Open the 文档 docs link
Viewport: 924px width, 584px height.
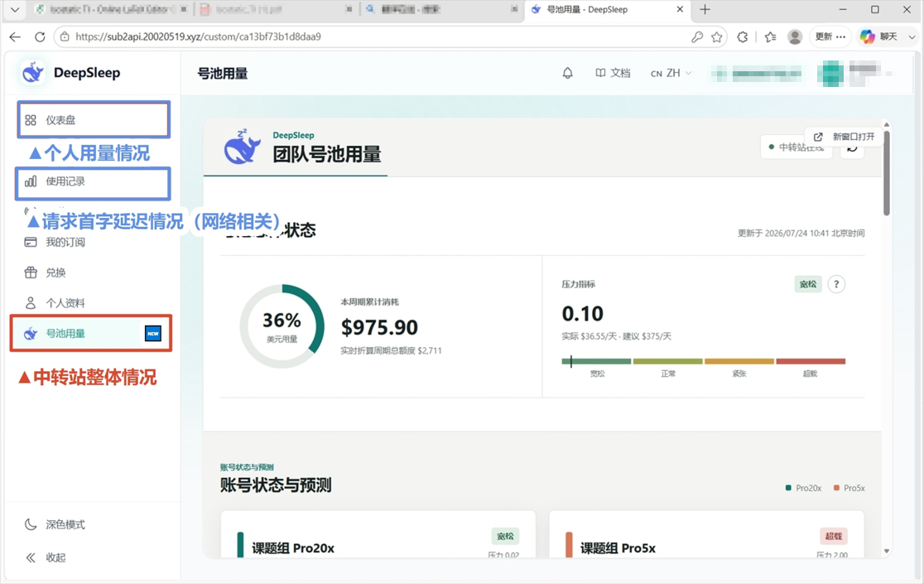click(x=613, y=73)
